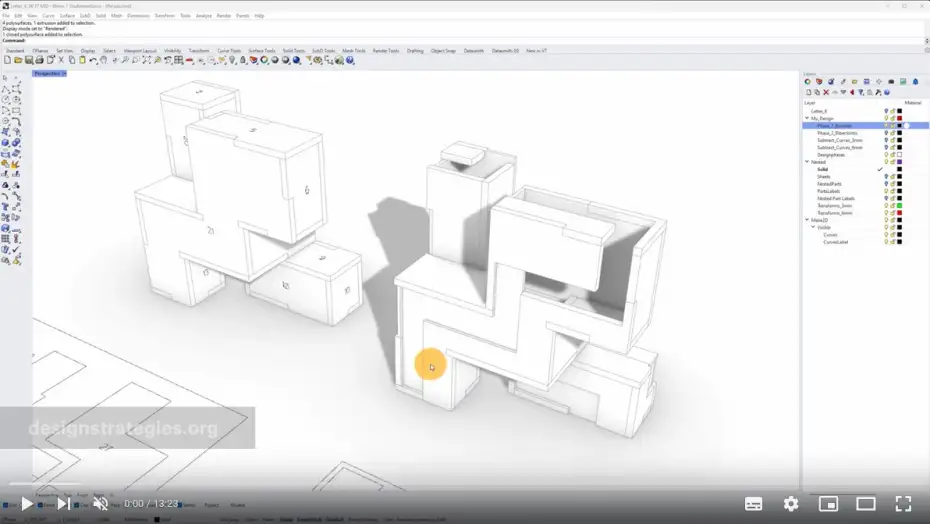Toggle visibility bulb for Phase_2_Riberjoints layer
Viewport: 930px width, 524px height.
pyautogui.click(x=886, y=133)
